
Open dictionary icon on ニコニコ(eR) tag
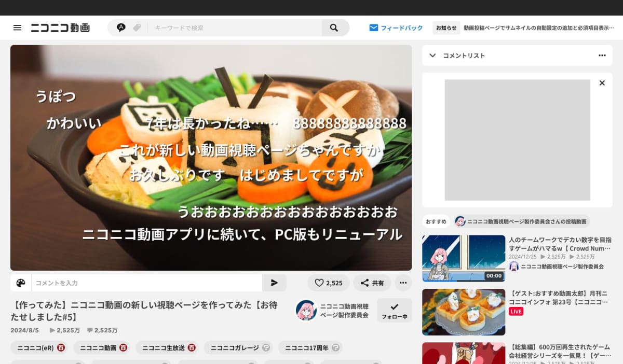click(61, 348)
